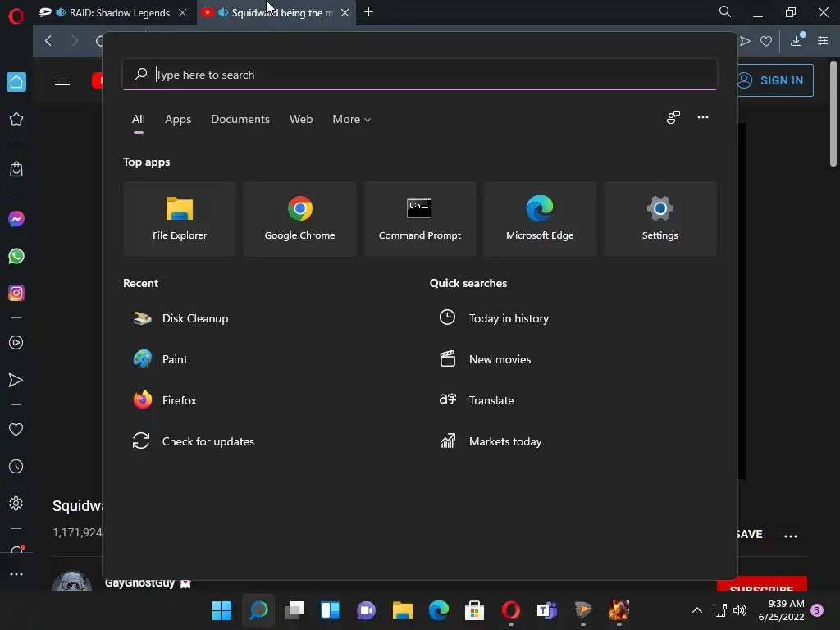Open WhatsApp in Opera sidebar
The width and height of the screenshot is (840, 630).
pyautogui.click(x=16, y=256)
